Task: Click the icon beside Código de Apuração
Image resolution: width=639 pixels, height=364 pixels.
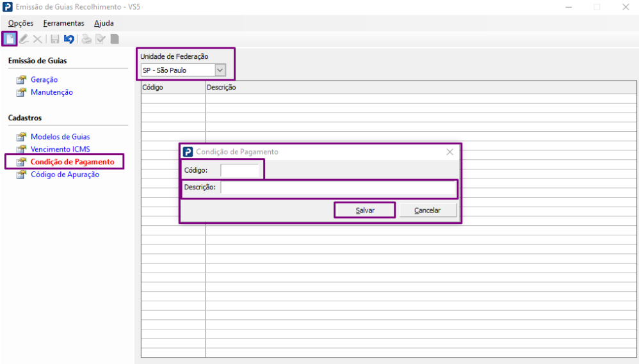Action: tap(21, 175)
